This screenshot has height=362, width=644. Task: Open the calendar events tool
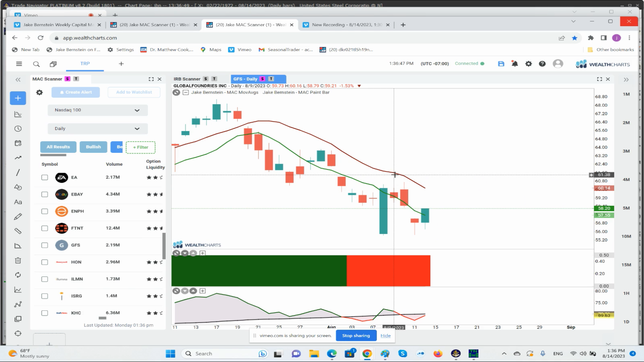coord(18,143)
